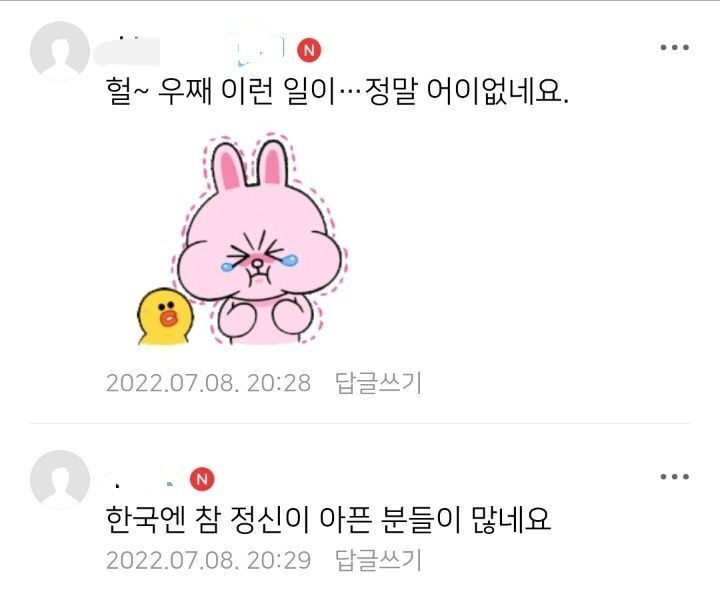The width and height of the screenshot is (720, 600).
Task: Select the comment text starting with 헐~ 우째
Action: click(x=337, y=91)
